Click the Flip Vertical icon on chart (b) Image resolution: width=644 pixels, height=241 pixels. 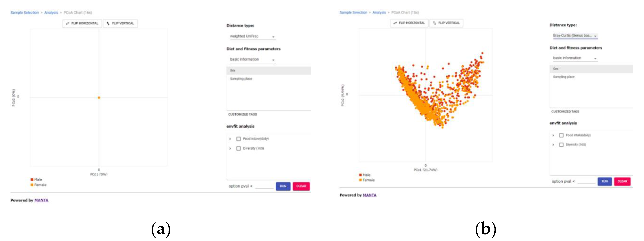[434, 23]
